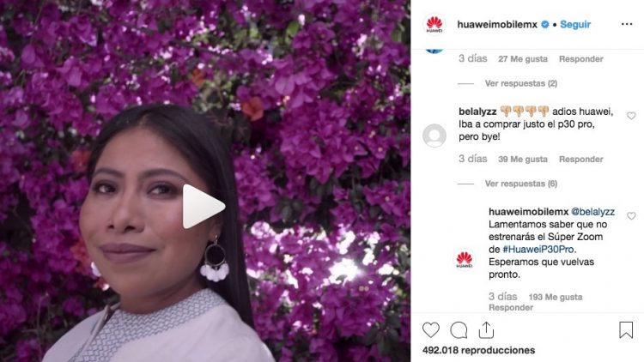Screen dimensions: 644x362
Task: Open the @belalyzz mention in the reply
Action: 592,212
